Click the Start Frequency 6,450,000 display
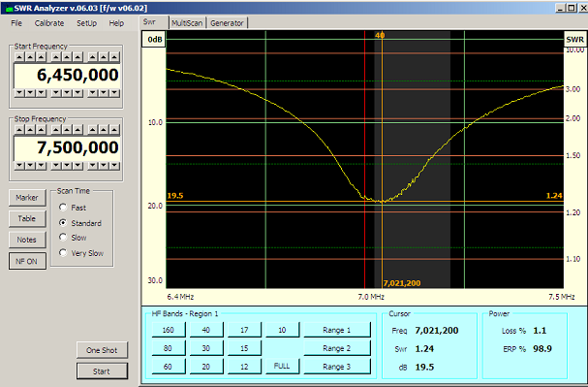Screen dimensions: 588x387 pos(67,76)
